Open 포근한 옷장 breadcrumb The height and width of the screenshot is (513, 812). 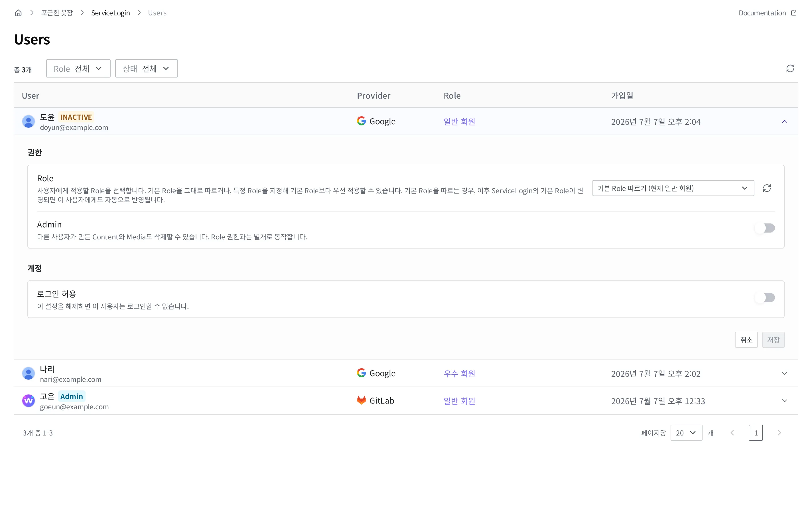[57, 13]
